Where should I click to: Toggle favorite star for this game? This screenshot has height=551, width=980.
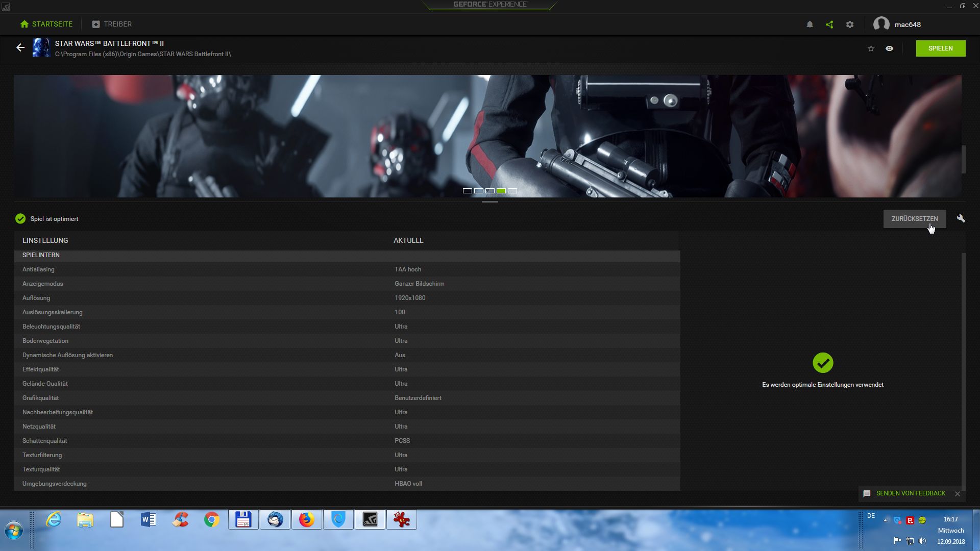pos(871,48)
